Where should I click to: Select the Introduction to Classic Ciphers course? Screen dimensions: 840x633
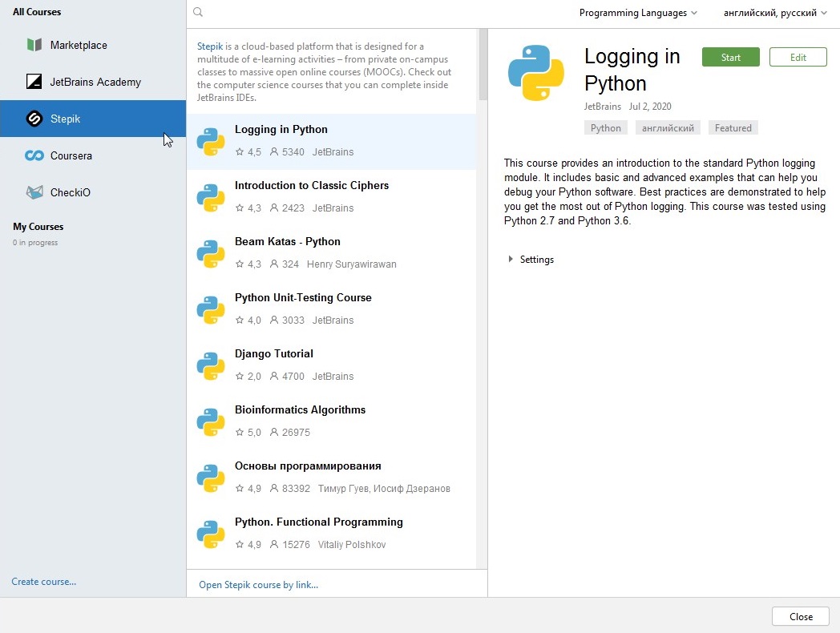tap(331, 198)
